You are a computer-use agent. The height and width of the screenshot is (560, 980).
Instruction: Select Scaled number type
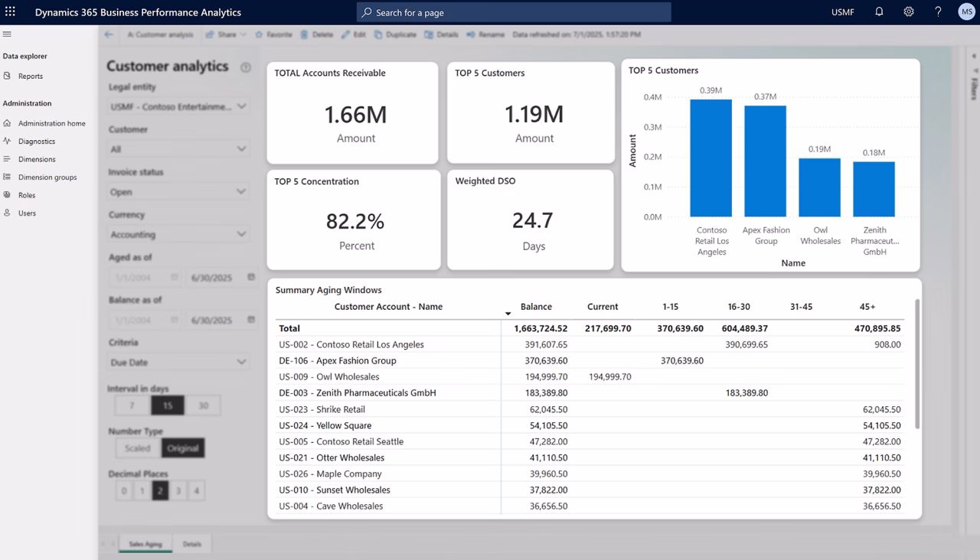(138, 448)
